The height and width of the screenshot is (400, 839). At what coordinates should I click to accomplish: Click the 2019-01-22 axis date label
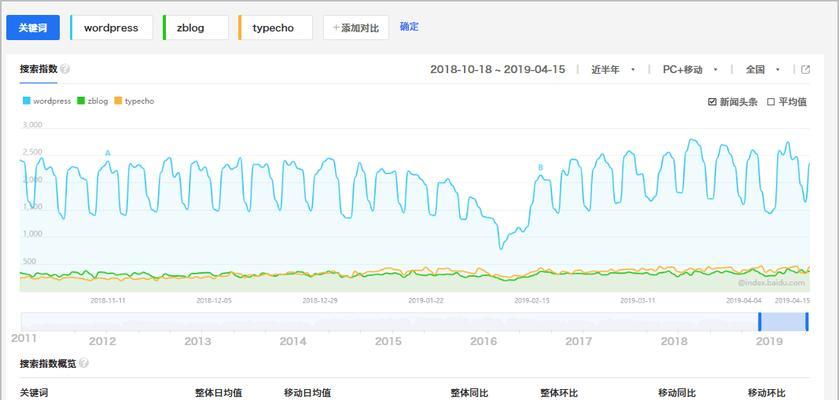click(x=426, y=301)
